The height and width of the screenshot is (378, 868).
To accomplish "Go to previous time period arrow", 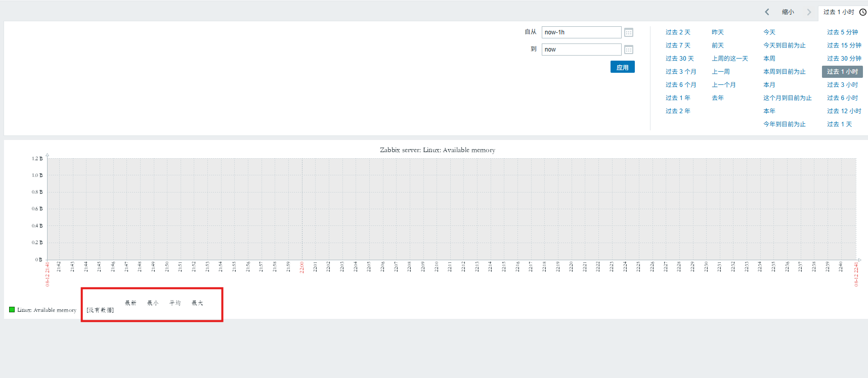I will tap(767, 12).
